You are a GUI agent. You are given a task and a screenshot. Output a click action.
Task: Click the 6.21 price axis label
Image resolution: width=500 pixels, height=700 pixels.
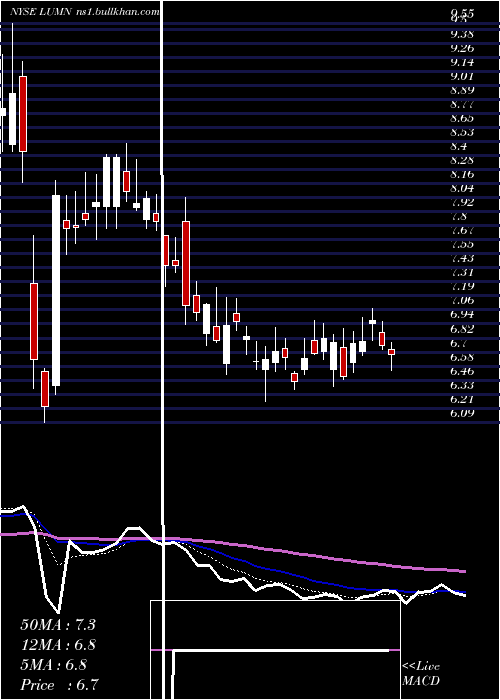462,399
